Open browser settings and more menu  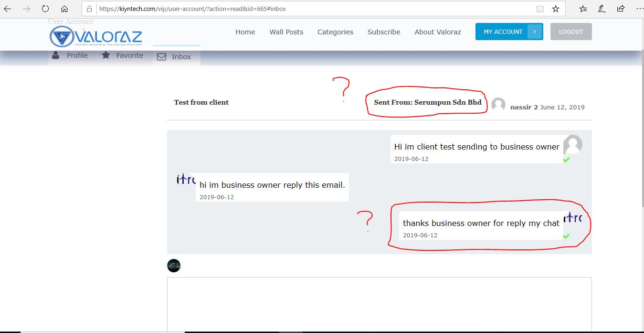(640, 9)
